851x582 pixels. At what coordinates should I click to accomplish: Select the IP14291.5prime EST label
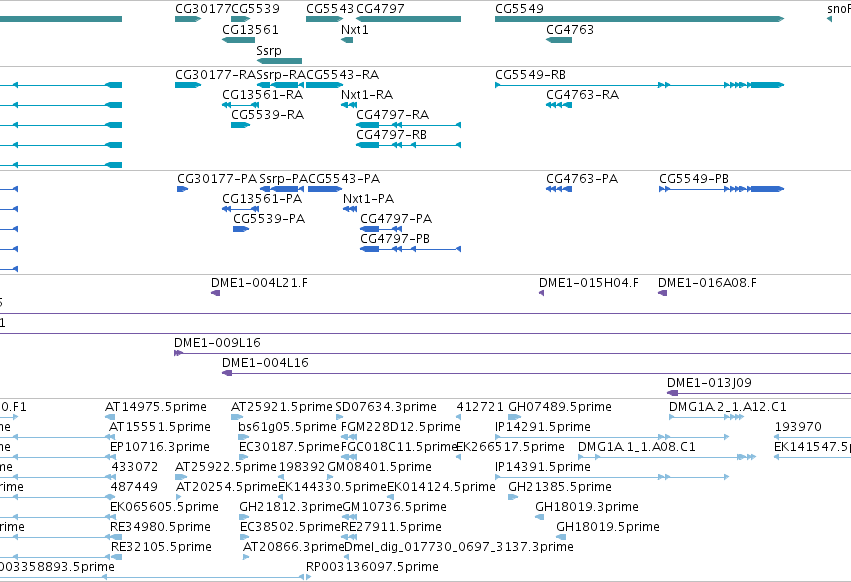point(543,427)
